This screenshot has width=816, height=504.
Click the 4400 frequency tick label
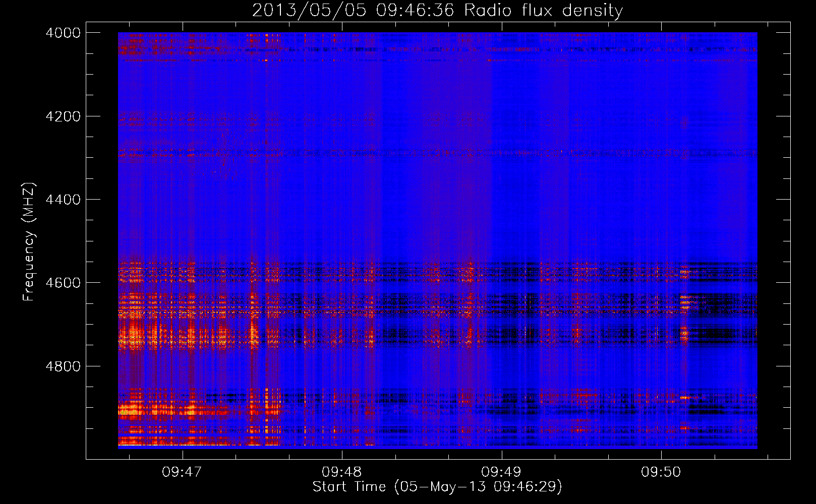[x=63, y=200]
